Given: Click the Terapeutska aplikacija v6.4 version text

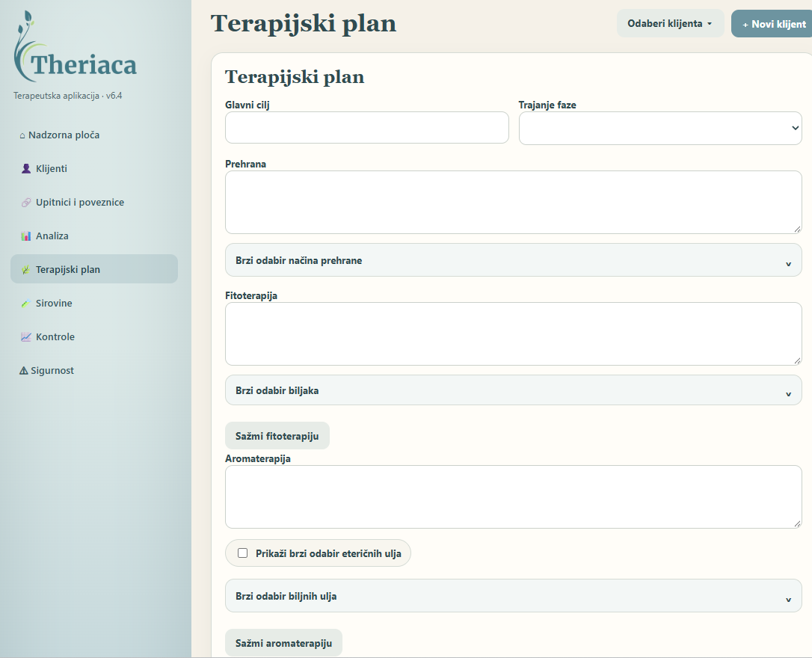Looking at the screenshot, I should point(67,96).
